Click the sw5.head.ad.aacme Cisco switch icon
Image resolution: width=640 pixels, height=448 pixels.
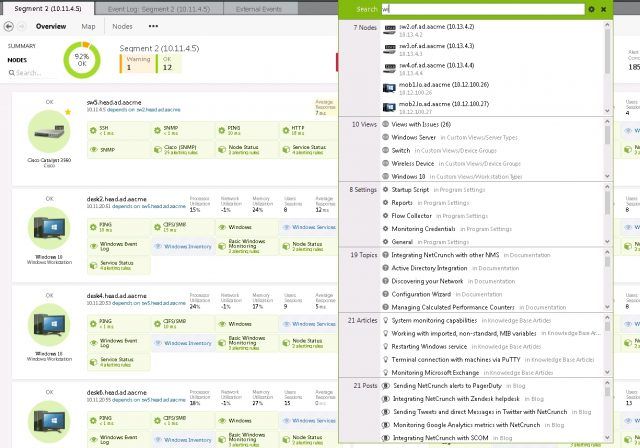pos(49,131)
